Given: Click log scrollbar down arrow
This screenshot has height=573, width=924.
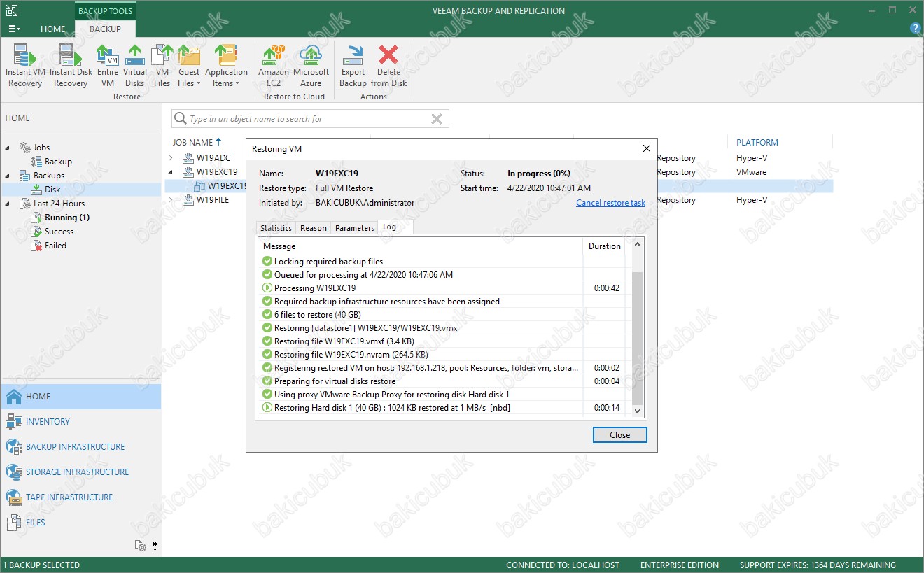Looking at the screenshot, I should pyautogui.click(x=637, y=411).
